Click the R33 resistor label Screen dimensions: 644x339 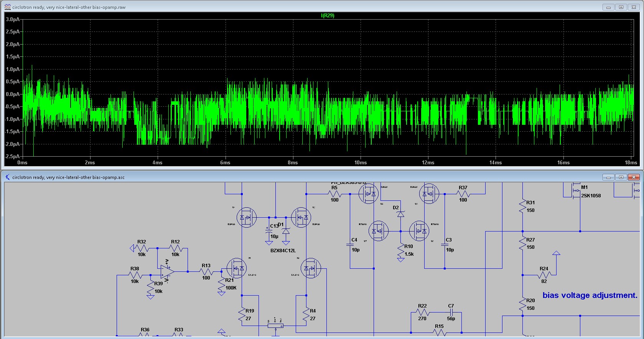[179, 330]
